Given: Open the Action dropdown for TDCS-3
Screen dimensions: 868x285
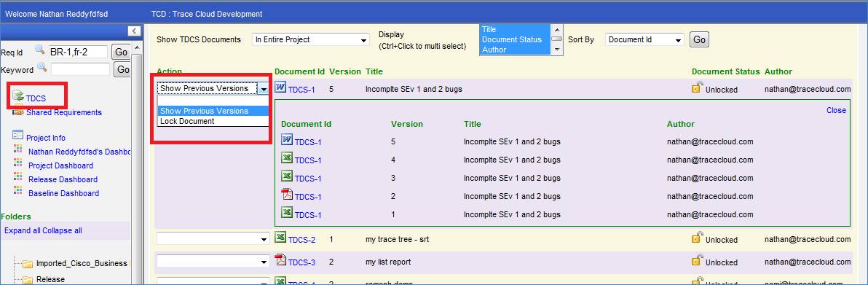Looking at the screenshot, I should [213, 261].
